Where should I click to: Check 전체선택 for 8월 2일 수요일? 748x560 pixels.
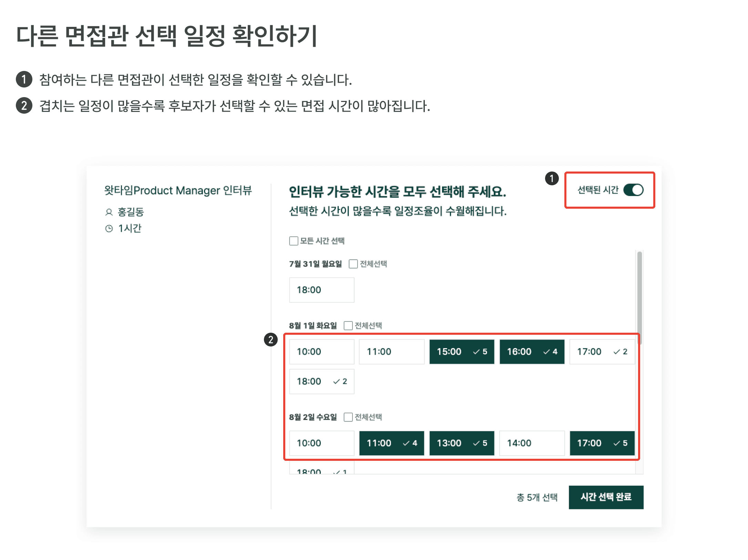click(348, 417)
